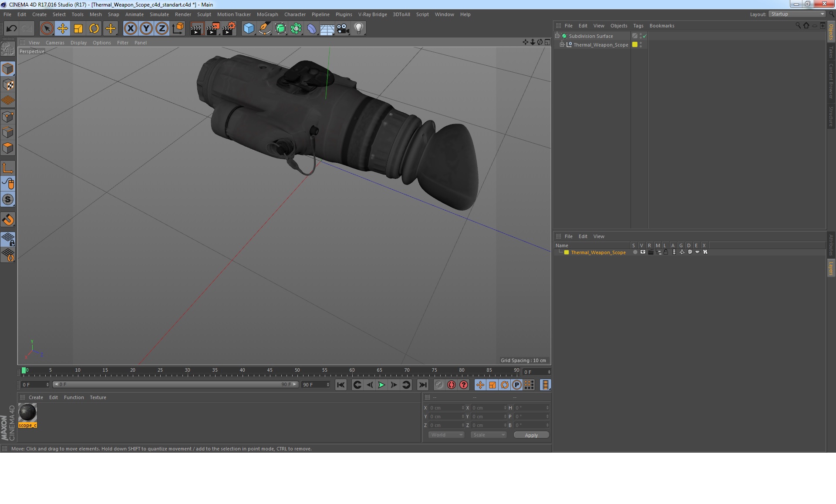Click the Array modeling object icon
Screen dimensions: 836x504
point(296,29)
